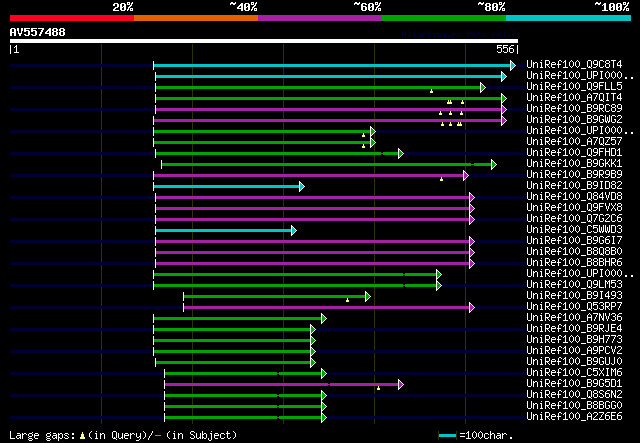This screenshot has height=443, width=640.
Task: Select label UniRef100_Q84VD8
Action: pyautogui.click(x=574, y=197)
